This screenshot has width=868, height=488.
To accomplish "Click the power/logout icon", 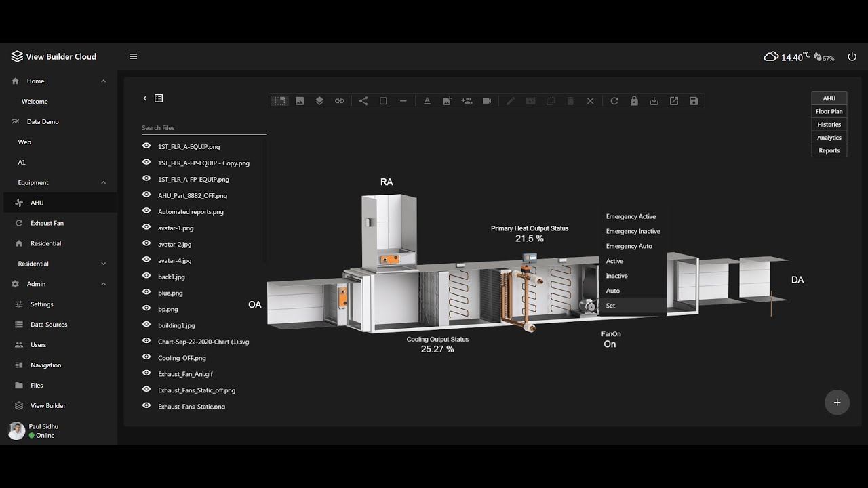I will 852,57.
